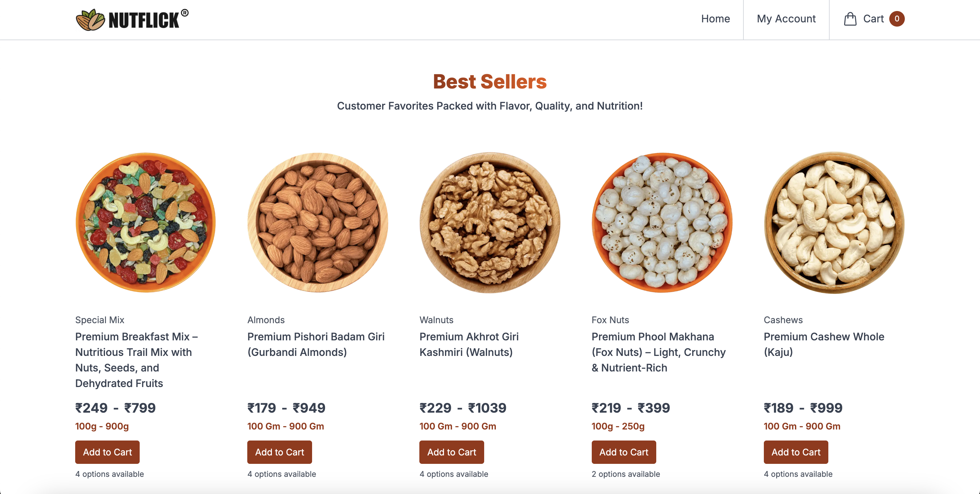The width and height of the screenshot is (980, 494).
Task: Click the Nutflick logo
Action: click(132, 19)
